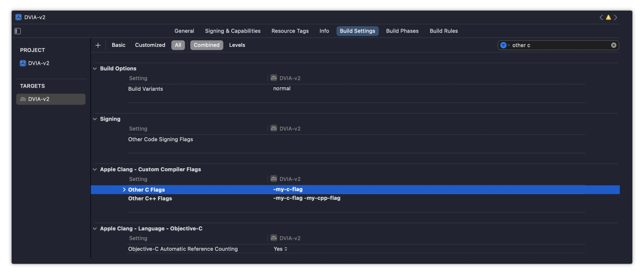Viewport: 644px width, 274px height.
Task: Switch to Signing & Capabilities tab
Action: (x=233, y=31)
